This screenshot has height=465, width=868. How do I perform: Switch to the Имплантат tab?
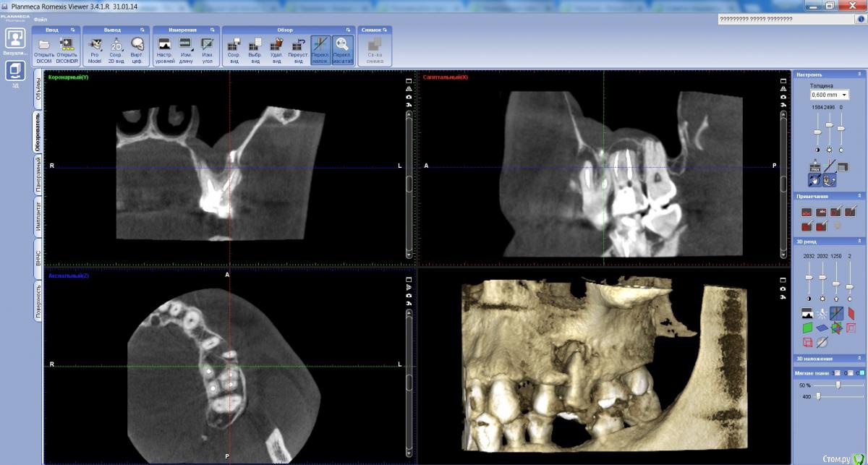[38, 218]
